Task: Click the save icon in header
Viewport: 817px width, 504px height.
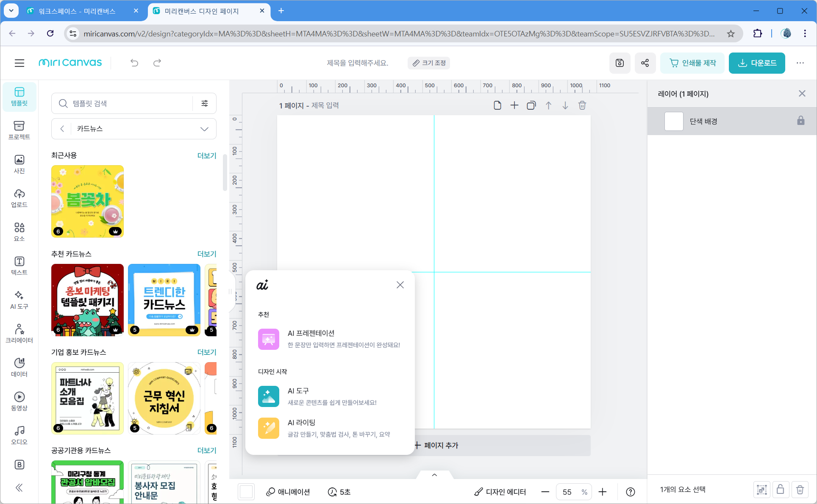Action: tap(620, 63)
